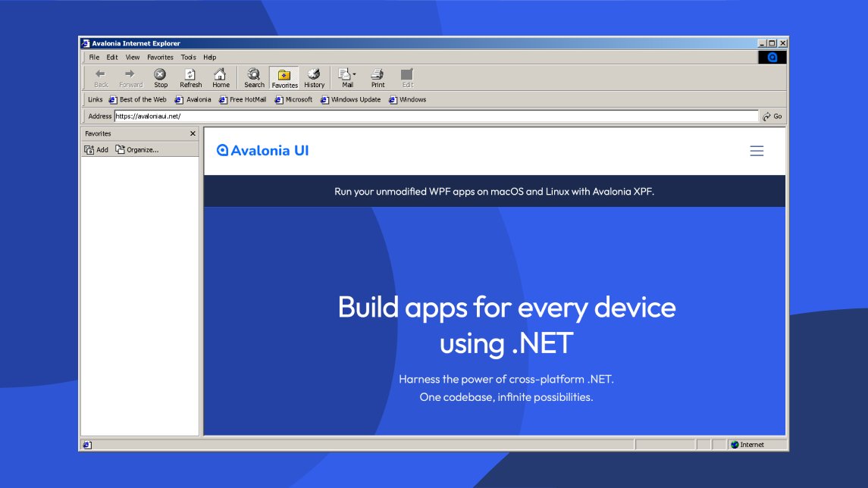Click the Forward toolbar button
868x488 pixels.
coord(130,78)
